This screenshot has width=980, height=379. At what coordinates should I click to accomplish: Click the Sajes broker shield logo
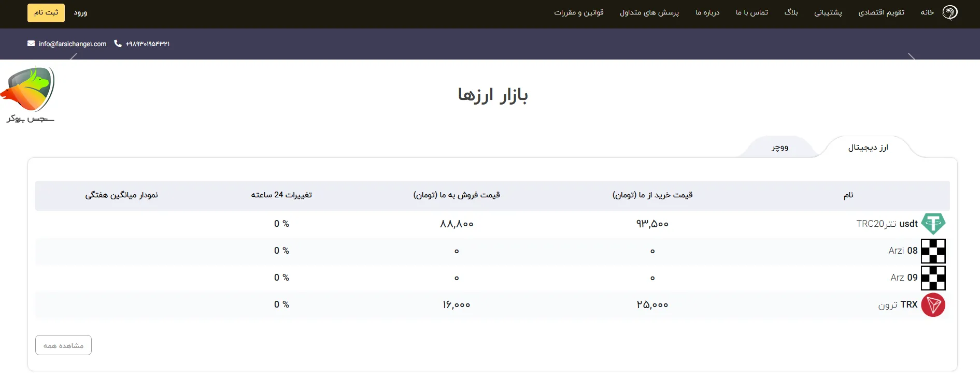(x=29, y=95)
